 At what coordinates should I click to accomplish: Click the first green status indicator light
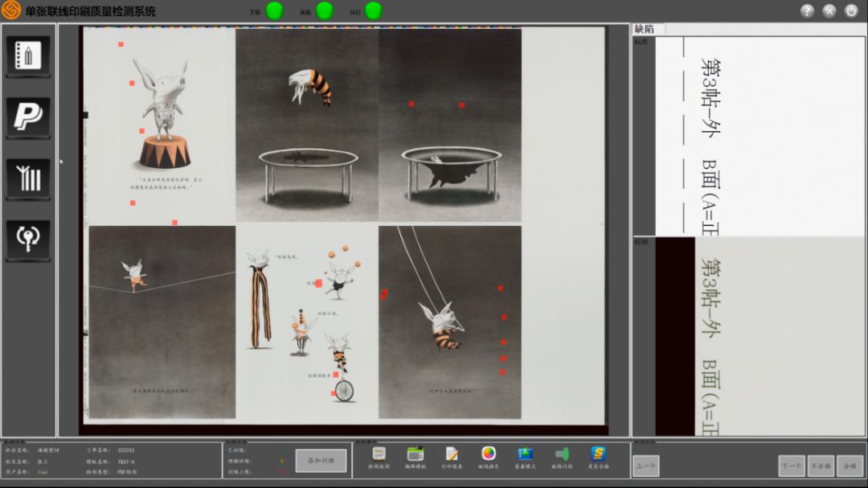[275, 10]
